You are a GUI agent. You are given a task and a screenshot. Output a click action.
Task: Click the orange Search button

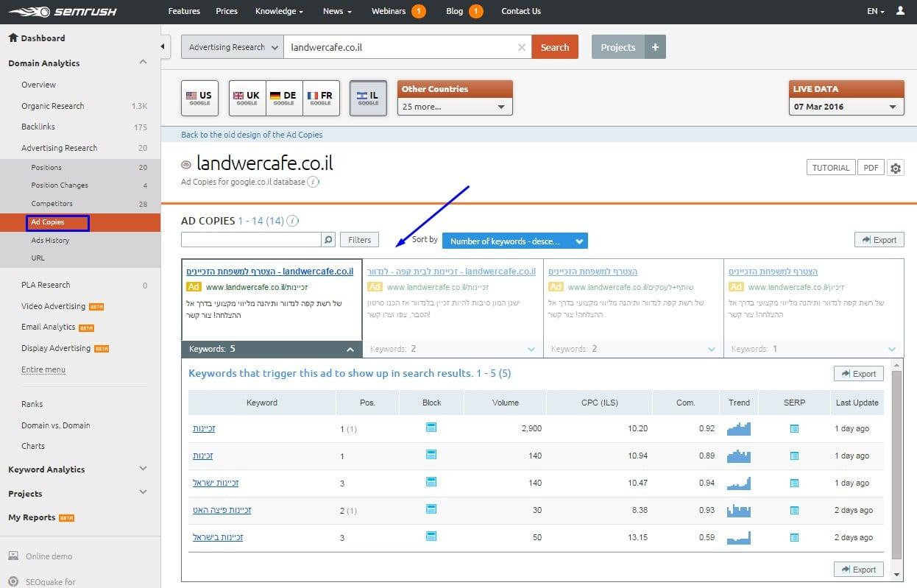555,47
